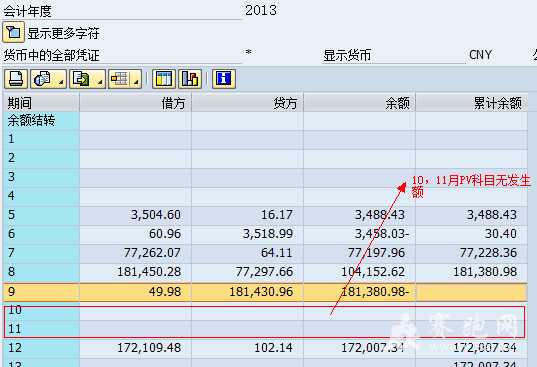Click the 余额 column header
This screenshot has width=537, height=367.
[x=359, y=103]
